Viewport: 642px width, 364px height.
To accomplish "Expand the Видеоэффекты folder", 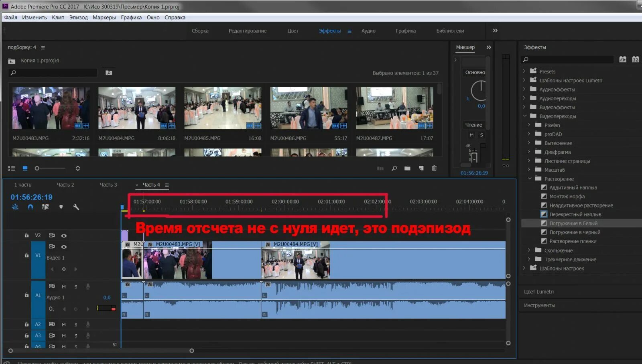I will (x=524, y=107).
